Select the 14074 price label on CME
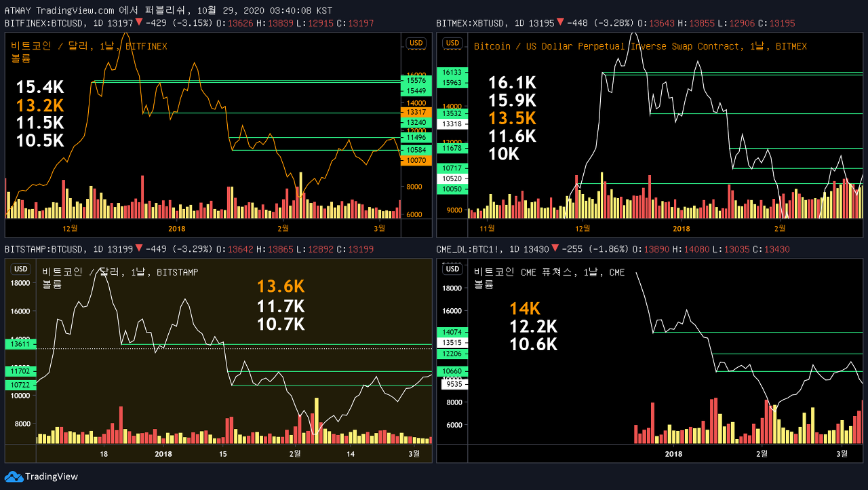The width and height of the screenshot is (868, 490). coord(452,332)
